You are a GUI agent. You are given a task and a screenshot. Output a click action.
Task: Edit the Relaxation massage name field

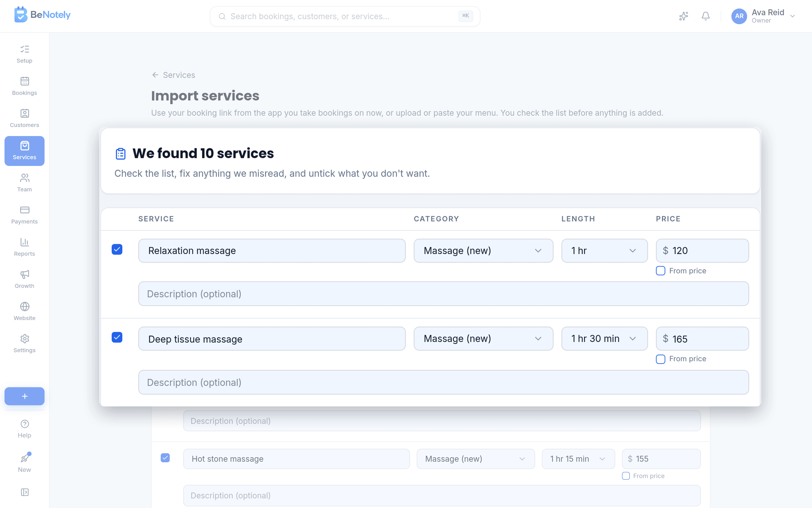pyautogui.click(x=272, y=251)
